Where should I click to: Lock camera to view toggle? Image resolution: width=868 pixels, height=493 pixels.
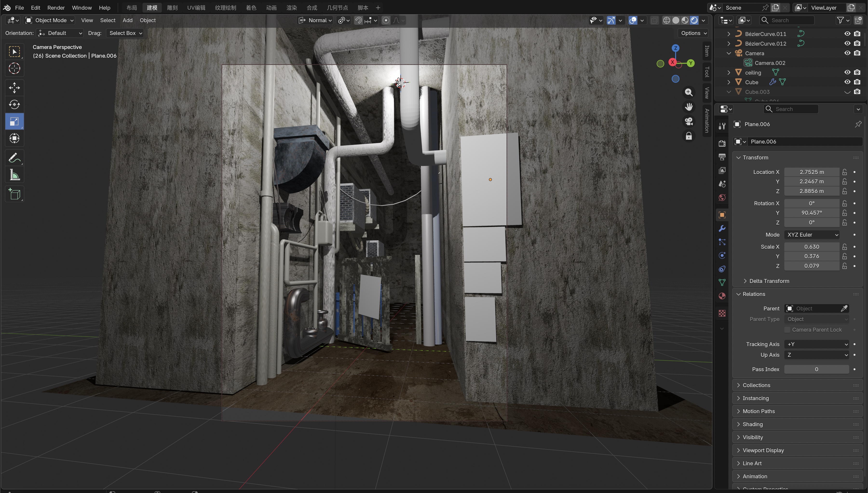coord(689,136)
